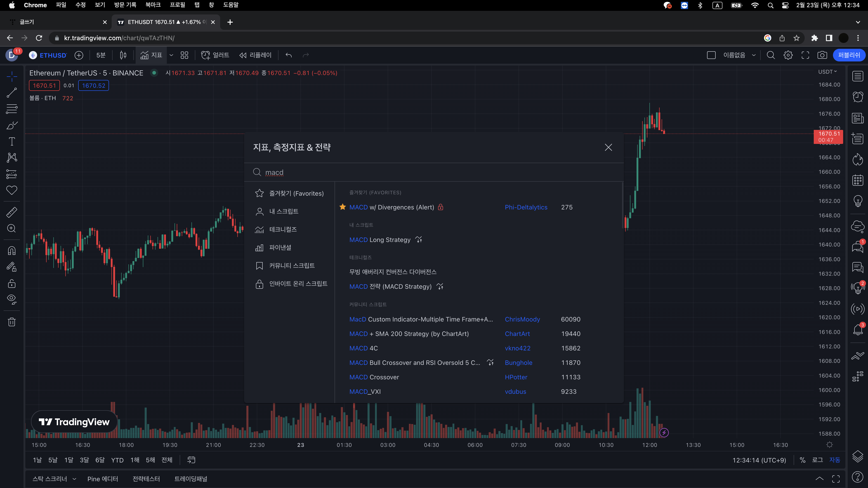Toggle the lock all drawings tool
Image resolution: width=868 pixels, height=488 pixels.
12,284
